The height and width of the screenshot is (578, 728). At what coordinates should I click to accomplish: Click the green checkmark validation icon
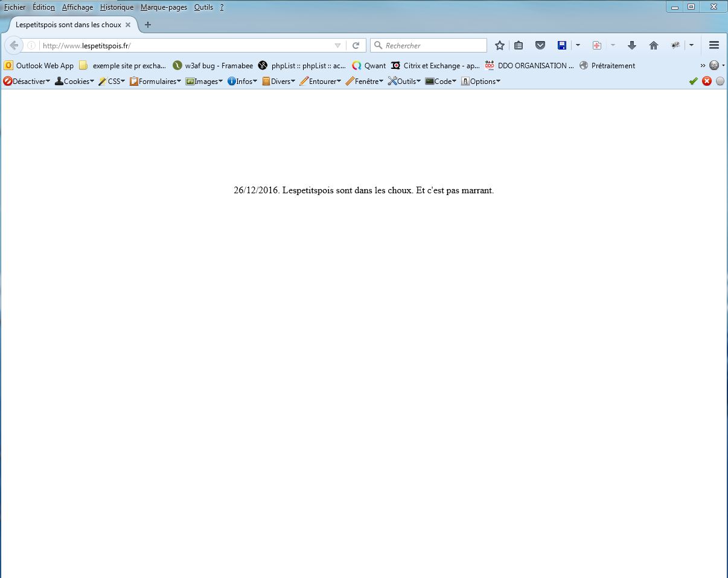click(x=693, y=82)
